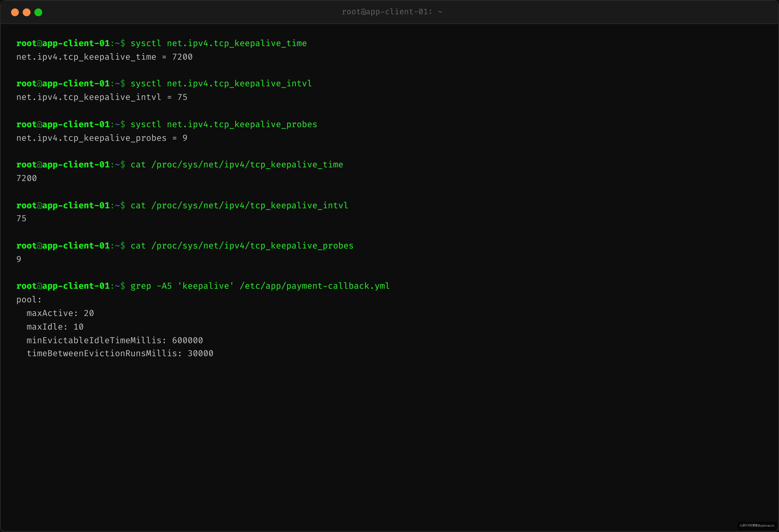Click the tcp_keepalive_intvl = 75 output line
The width and height of the screenshot is (779, 532).
pyautogui.click(x=102, y=97)
